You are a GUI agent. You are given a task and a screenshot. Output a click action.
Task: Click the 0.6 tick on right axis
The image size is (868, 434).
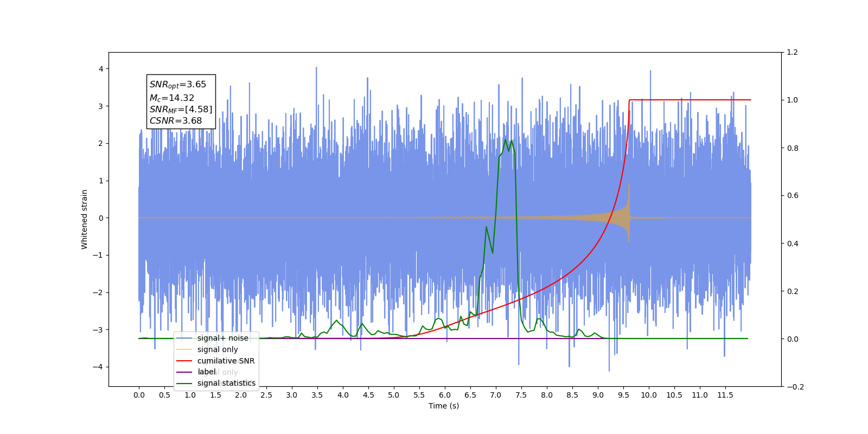tap(792, 196)
